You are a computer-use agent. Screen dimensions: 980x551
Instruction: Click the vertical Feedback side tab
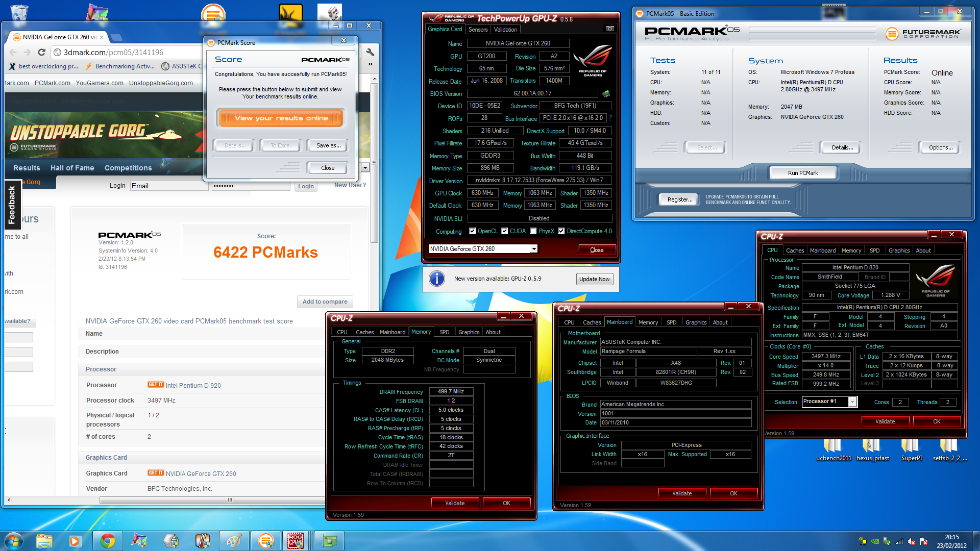(x=12, y=205)
